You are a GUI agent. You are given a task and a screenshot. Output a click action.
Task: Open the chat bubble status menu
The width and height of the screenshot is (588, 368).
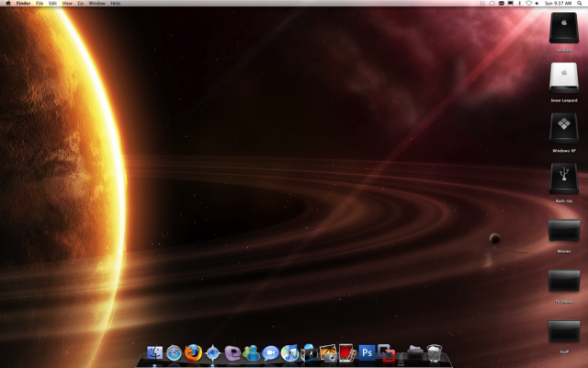point(492,4)
